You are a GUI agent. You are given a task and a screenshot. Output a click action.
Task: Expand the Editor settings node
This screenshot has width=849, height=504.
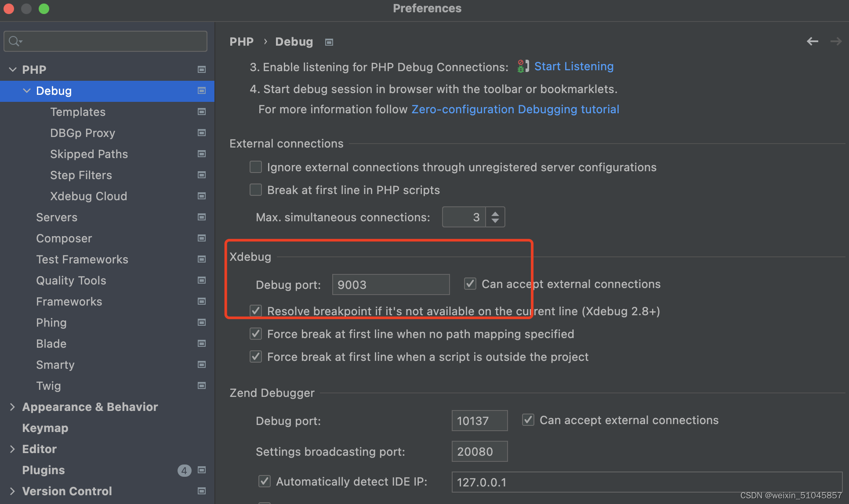pos(12,449)
